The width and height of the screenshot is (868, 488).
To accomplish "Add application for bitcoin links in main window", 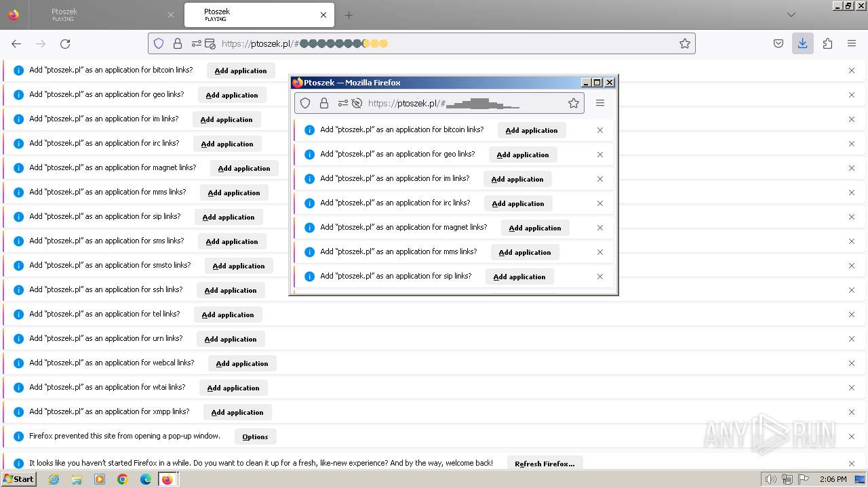I will point(241,70).
